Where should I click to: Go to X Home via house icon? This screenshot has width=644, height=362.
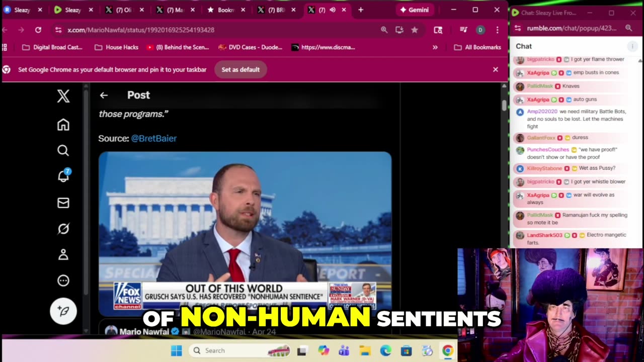pyautogui.click(x=63, y=125)
